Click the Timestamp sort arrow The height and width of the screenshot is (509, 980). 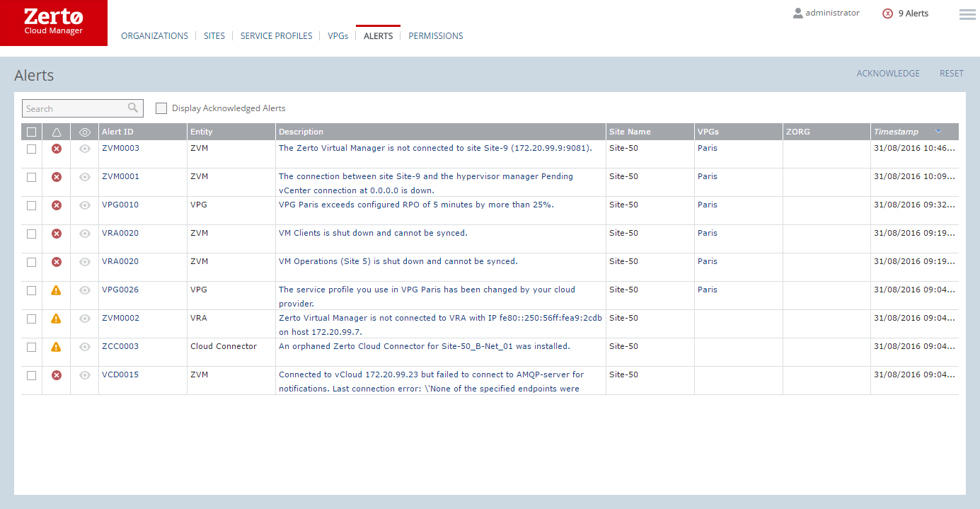(938, 132)
